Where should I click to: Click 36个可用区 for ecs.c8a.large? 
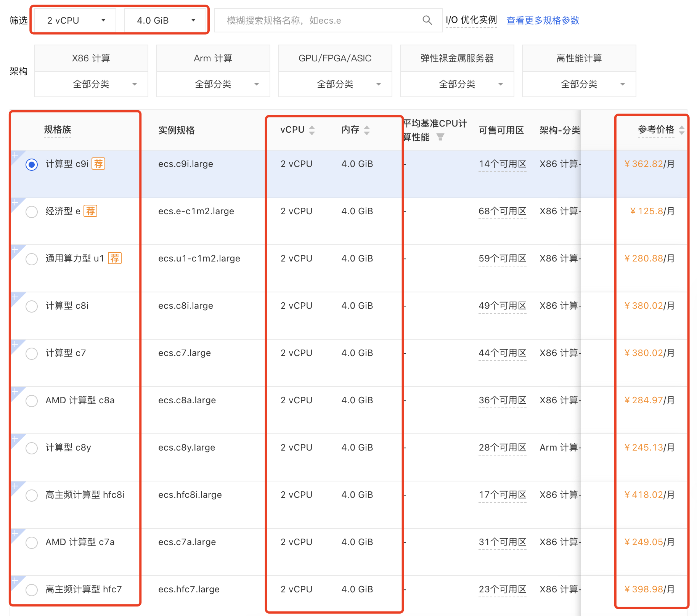(503, 400)
